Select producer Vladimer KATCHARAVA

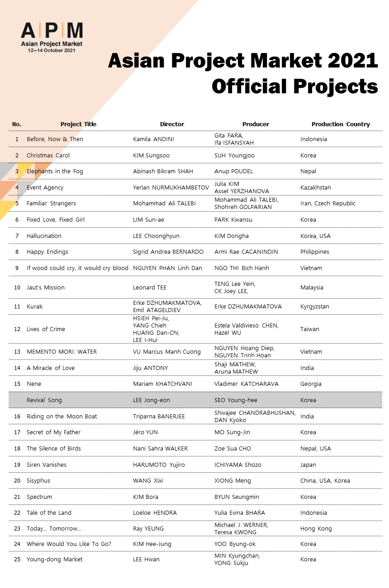coord(247,384)
